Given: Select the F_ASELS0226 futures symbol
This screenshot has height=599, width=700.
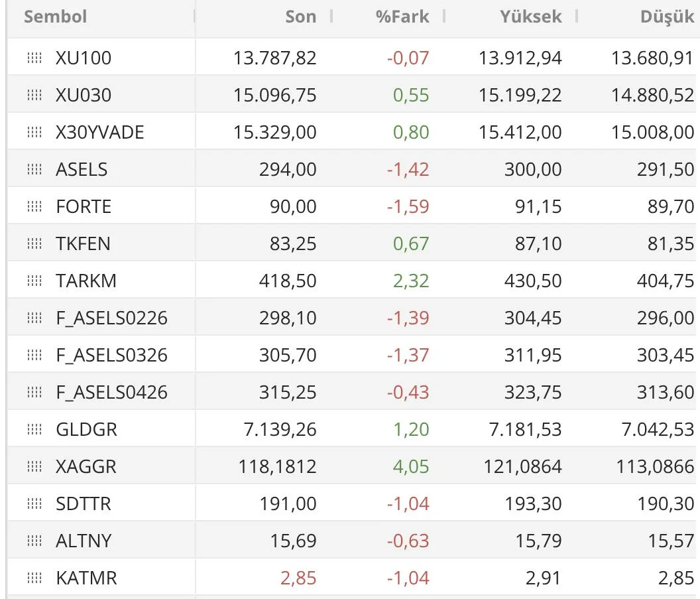Looking at the screenshot, I should coord(111,318).
